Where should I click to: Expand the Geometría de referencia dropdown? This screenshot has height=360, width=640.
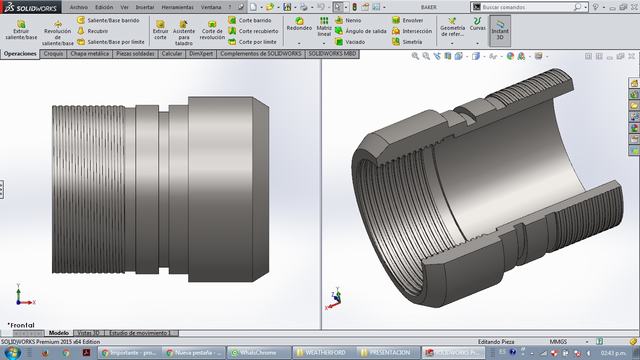[x=452, y=43]
